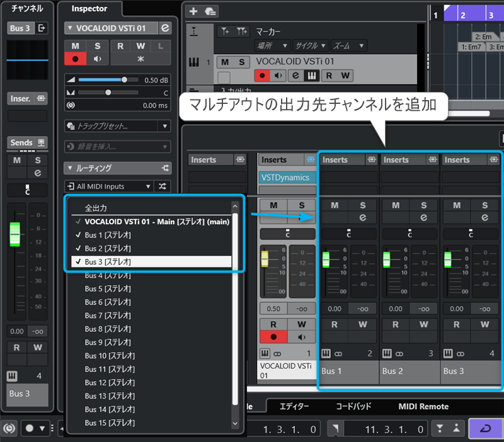Switch to the MIDI Remote tab

point(423,407)
